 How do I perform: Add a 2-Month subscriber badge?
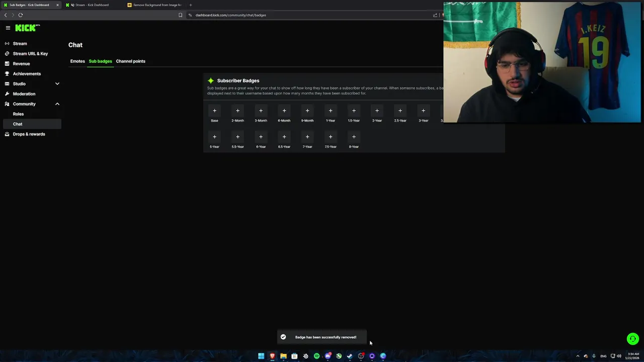click(237, 111)
